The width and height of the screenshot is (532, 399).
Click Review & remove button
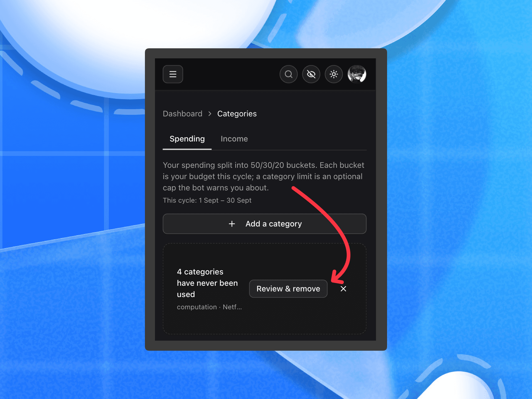[288, 289]
